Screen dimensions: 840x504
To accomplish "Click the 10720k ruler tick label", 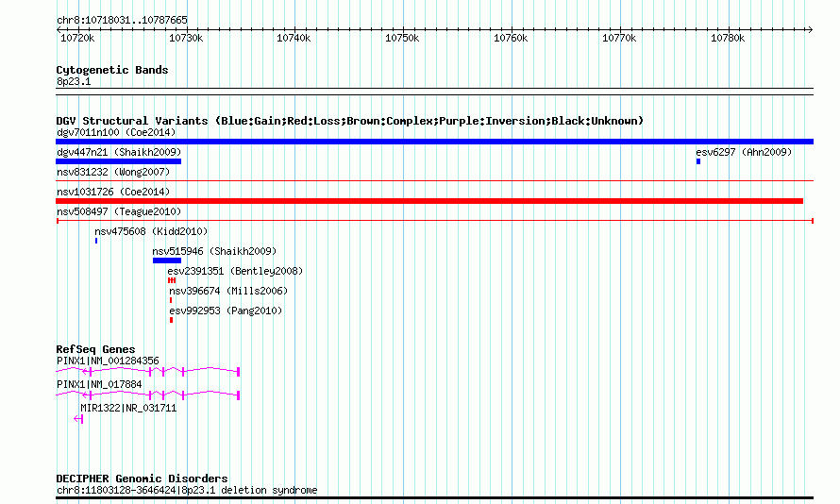I will [x=77, y=38].
